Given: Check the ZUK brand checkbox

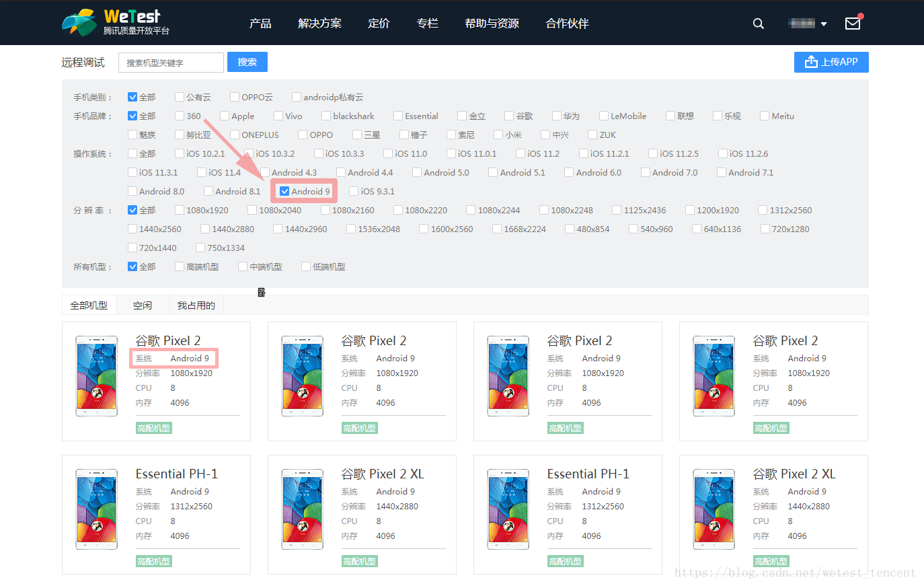Looking at the screenshot, I should point(592,135).
